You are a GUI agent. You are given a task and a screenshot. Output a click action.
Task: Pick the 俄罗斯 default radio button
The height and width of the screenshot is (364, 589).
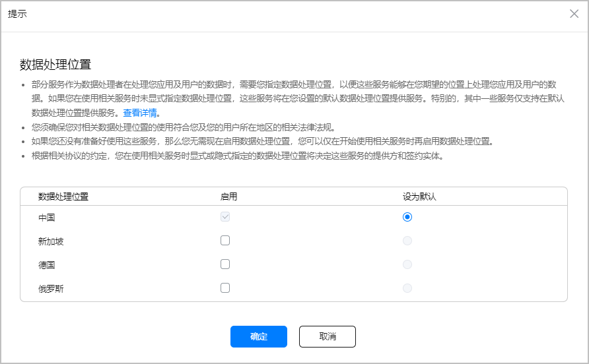tap(407, 288)
